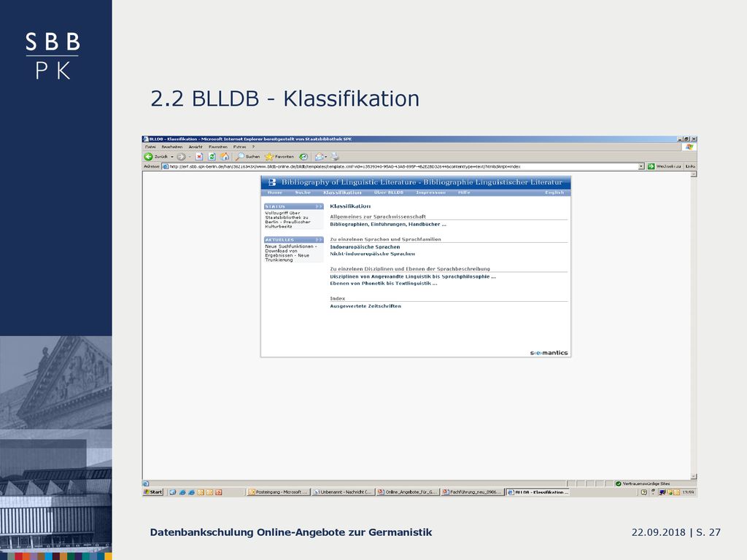Click the scrollbar down arrow
The width and height of the screenshot is (747, 560).
click(x=694, y=477)
